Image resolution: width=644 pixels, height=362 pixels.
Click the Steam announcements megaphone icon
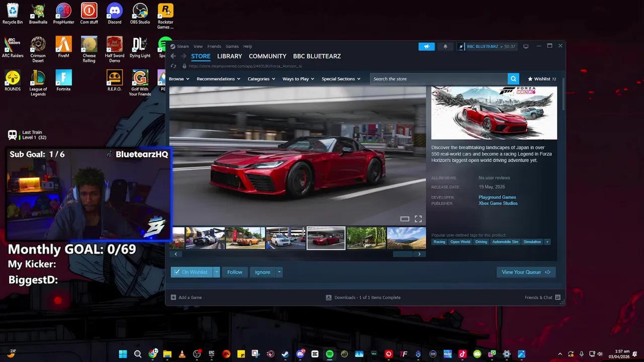[x=426, y=46]
